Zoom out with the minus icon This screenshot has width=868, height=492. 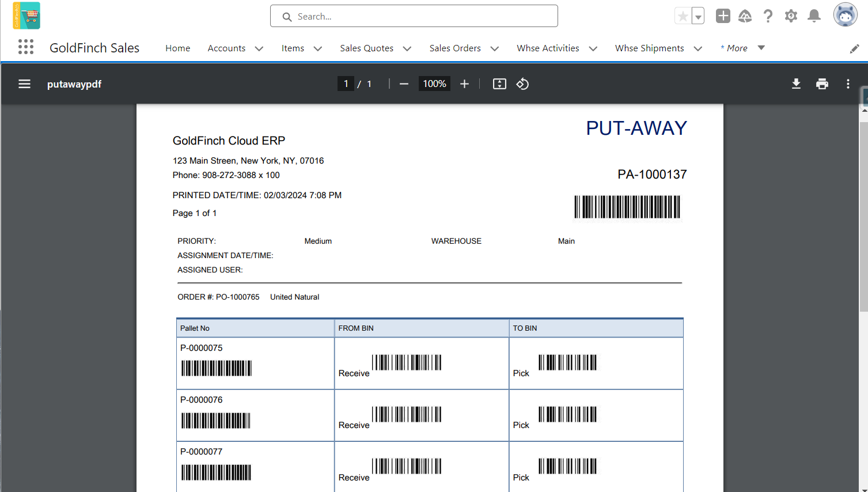404,84
